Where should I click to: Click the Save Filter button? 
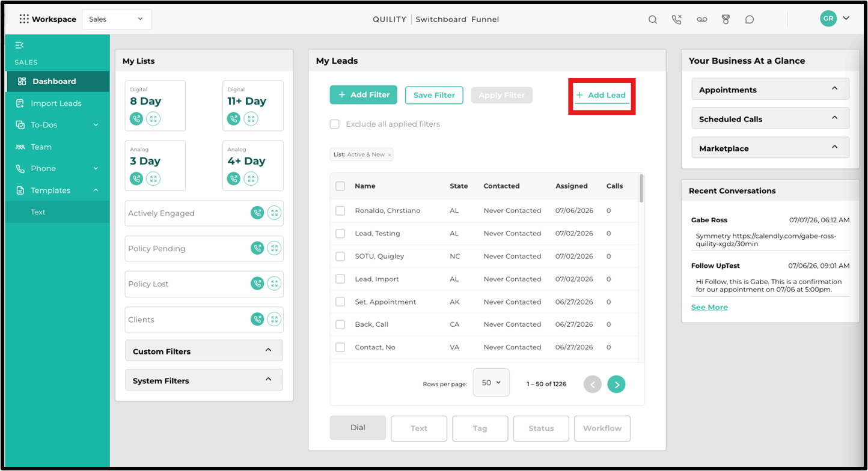click(434, 95)
